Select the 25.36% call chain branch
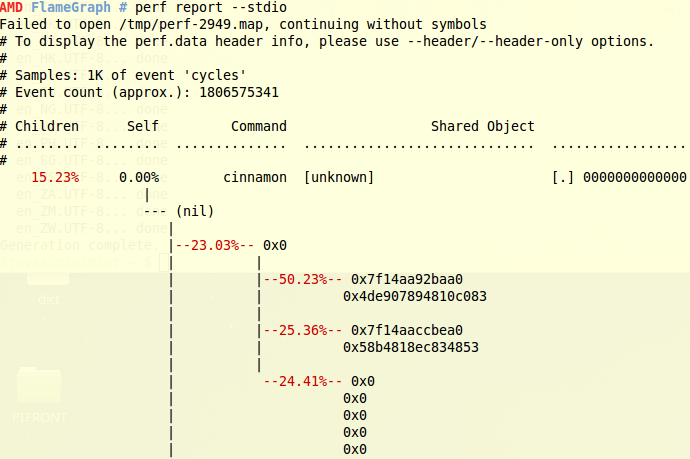The height and width of the screenshot is (459, 690). [x=302, y=330]
